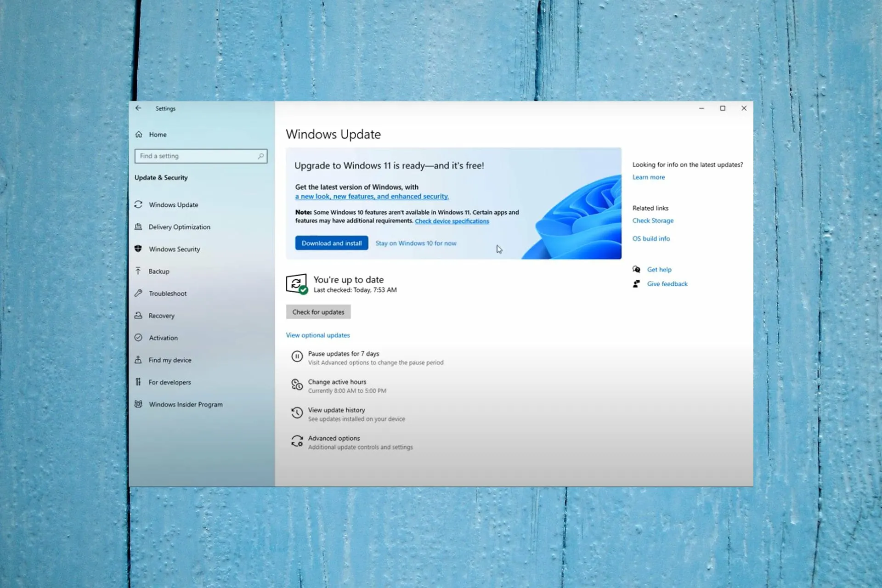Go to the Troubleshoot section

167,294
